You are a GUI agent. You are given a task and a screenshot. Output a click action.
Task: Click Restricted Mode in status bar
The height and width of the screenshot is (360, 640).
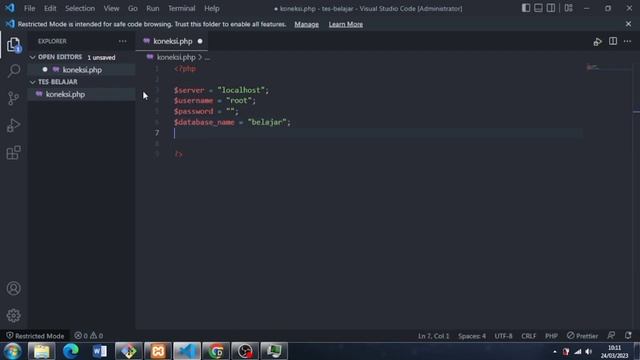(35, 336)
